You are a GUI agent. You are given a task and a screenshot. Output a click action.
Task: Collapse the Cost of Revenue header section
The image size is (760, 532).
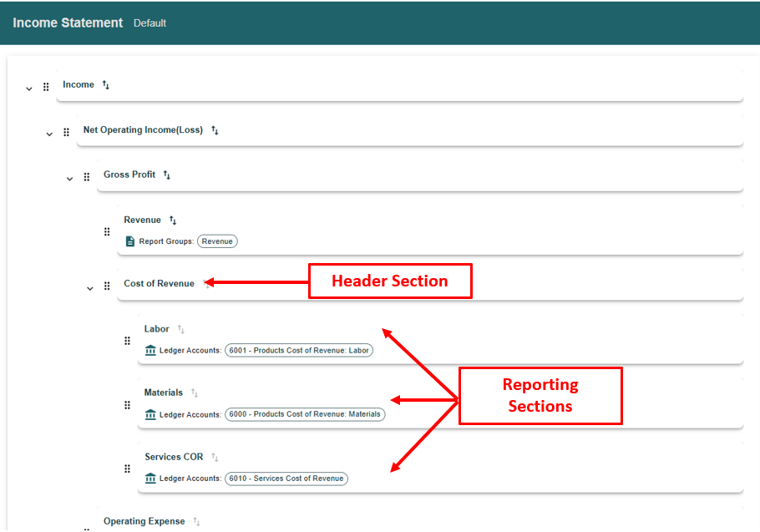click(x=90, y=289)
